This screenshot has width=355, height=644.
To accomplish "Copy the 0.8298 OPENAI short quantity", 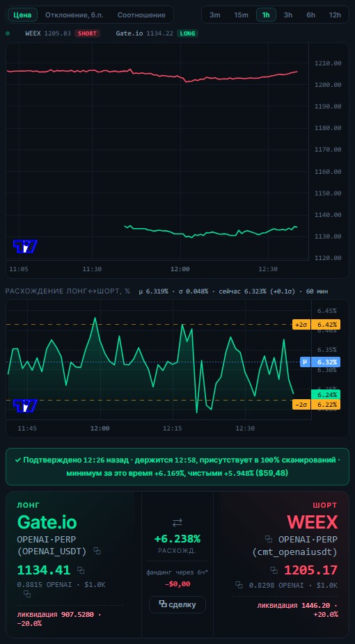I will pyautogui.click(x=239, y=584).
